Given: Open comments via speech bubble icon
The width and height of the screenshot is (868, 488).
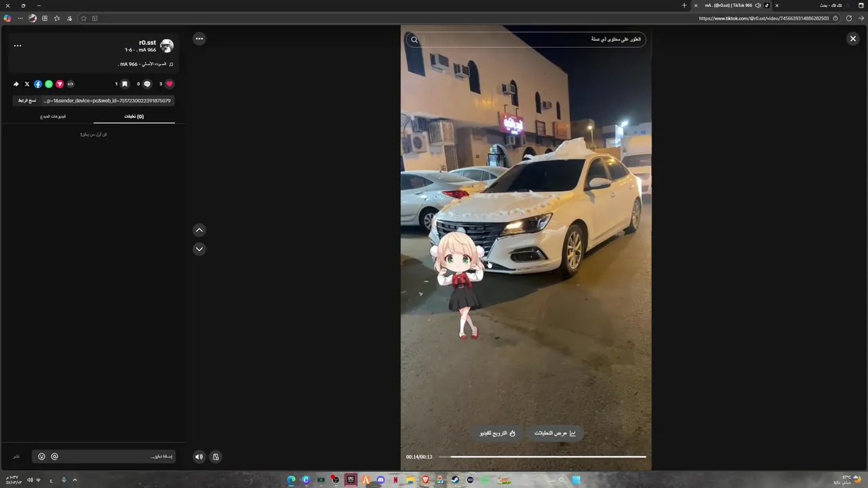Looking at the screenshot, I should point(147,84).
